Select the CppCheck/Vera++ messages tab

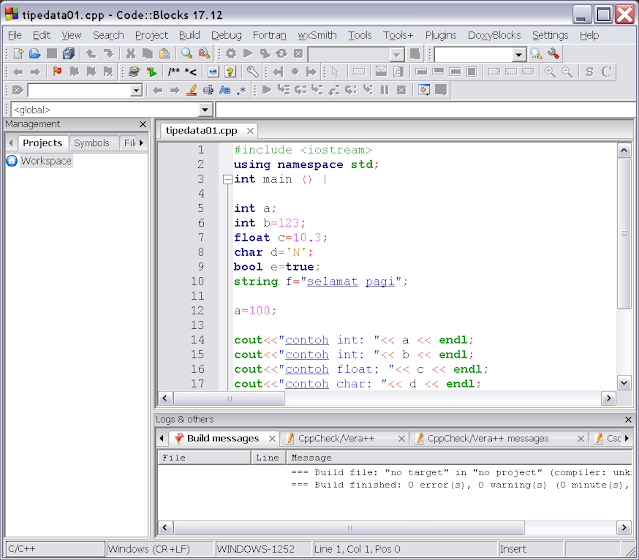486,438
